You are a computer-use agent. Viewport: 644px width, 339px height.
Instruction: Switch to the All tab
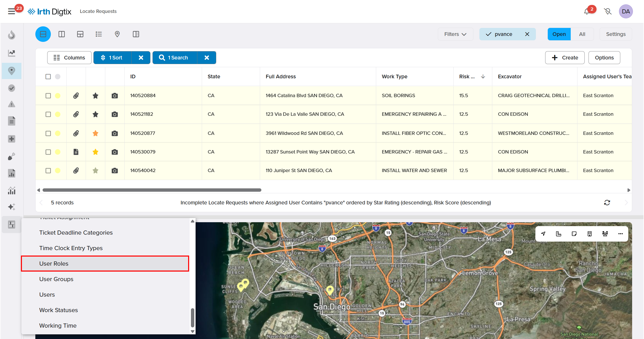pos(582,34)
